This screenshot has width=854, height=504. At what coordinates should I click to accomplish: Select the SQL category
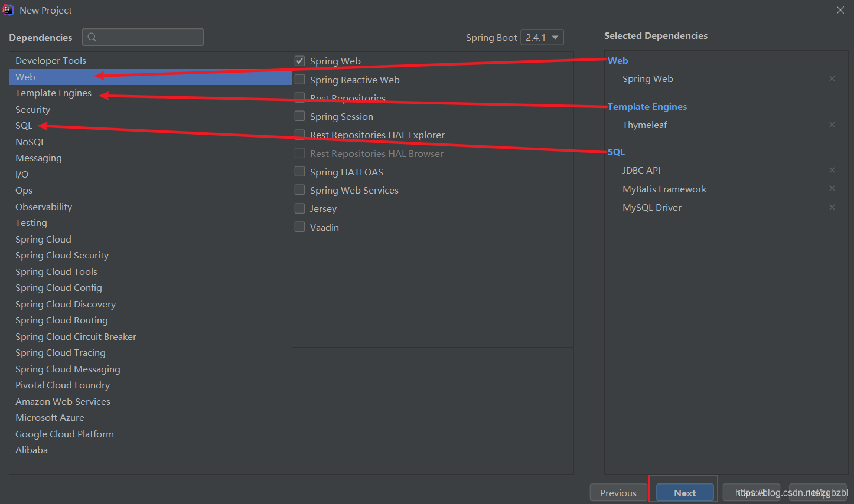[x=150, y=126]
